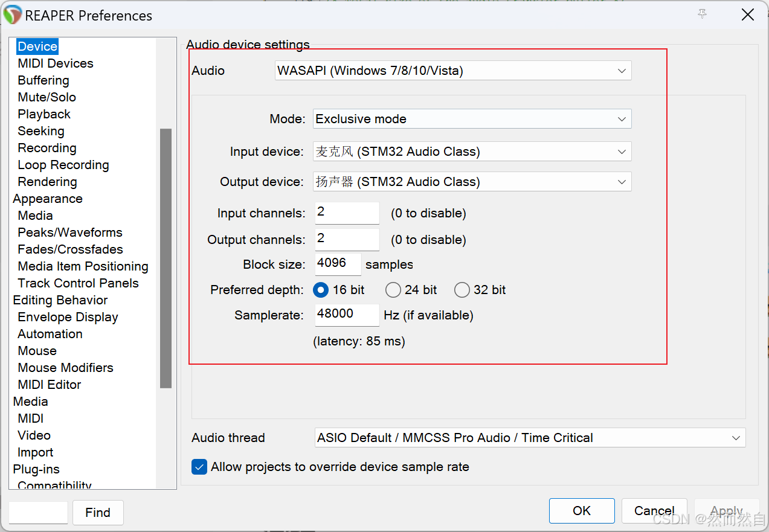This screenshot has width=769, height=532.
Task: Select the Plug-ins category
Action: [36, 469]
